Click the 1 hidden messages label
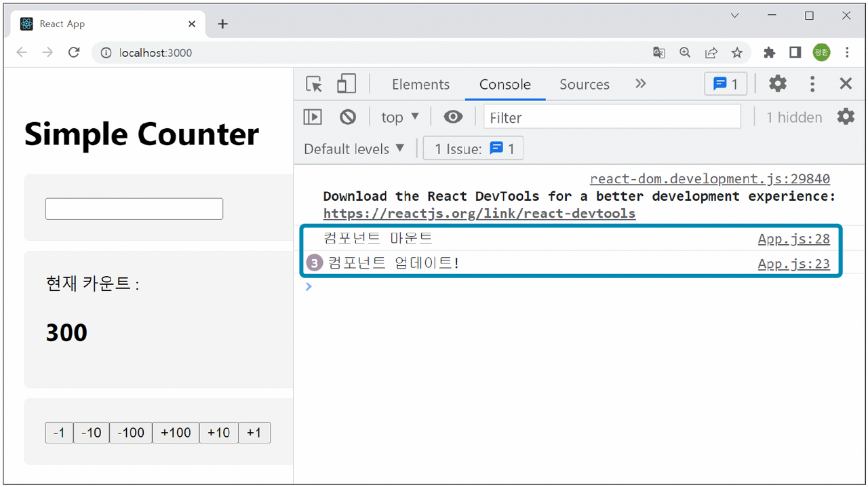Image resolution: width=868 pixels, height=487 pixels. 794,117
